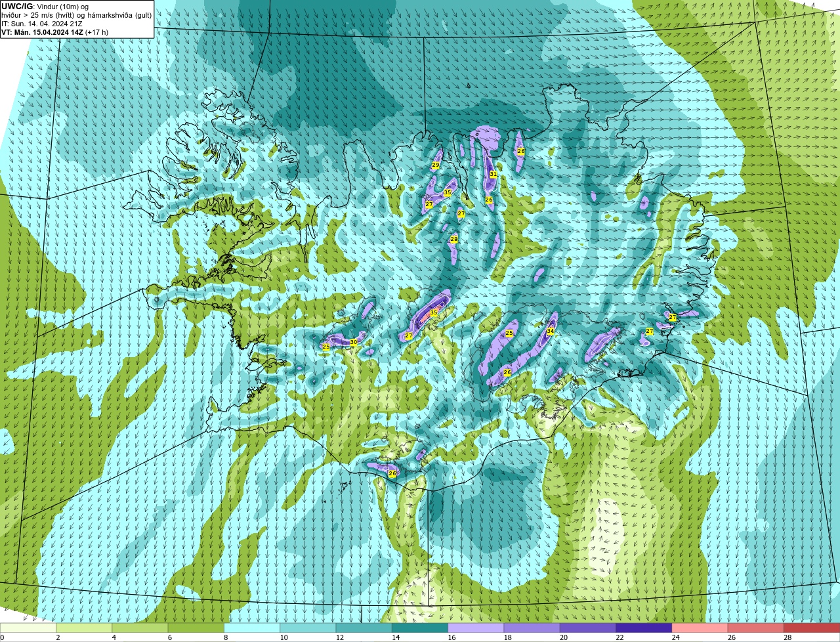Click the yellow gust label '31' on the map
This screenshot has height=642, width=840.
coord(493,174)
